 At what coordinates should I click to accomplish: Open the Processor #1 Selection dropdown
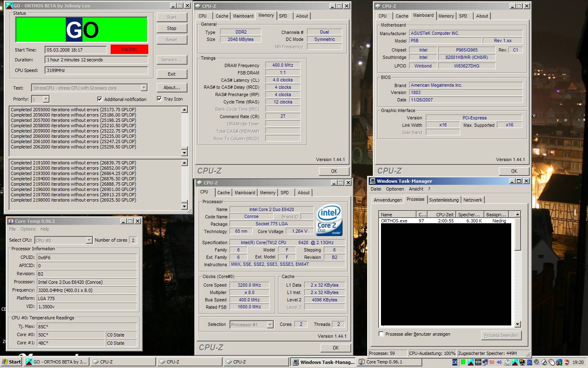pyautogui.click(x=270, y=325)
